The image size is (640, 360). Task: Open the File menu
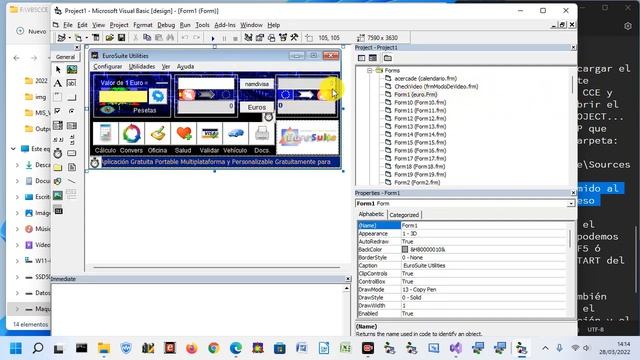pos(68,25)
